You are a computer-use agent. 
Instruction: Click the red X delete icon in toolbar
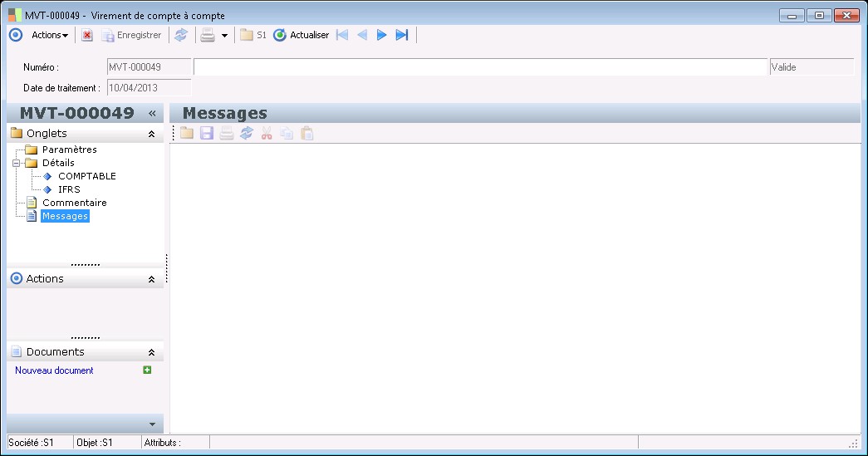(x=87, y=35)
